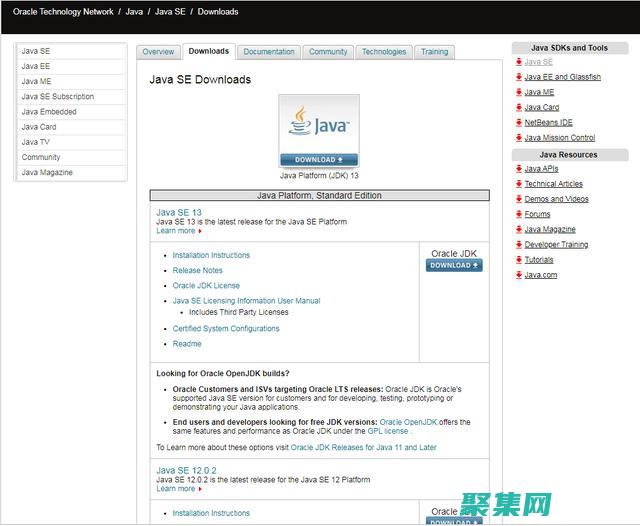This screenshot has height=526, width=640.
Task: Open the Developer Training resource link
Action: 556,244
